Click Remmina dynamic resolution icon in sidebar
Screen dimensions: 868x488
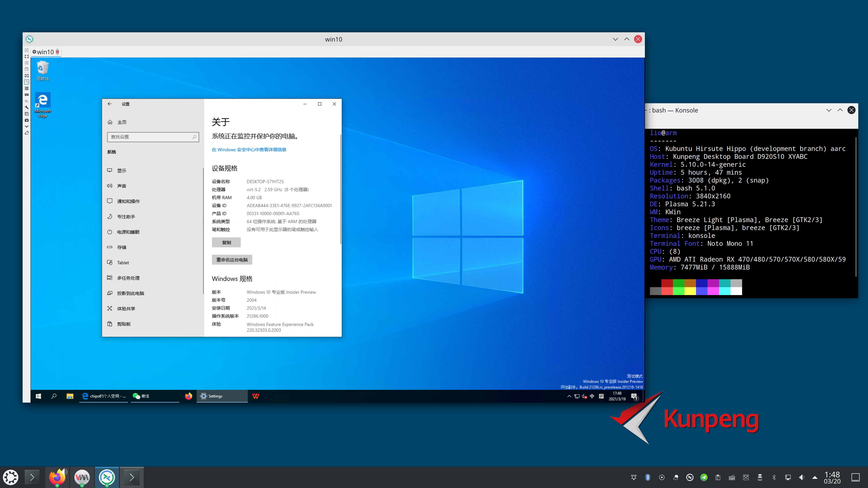[27, 75]
